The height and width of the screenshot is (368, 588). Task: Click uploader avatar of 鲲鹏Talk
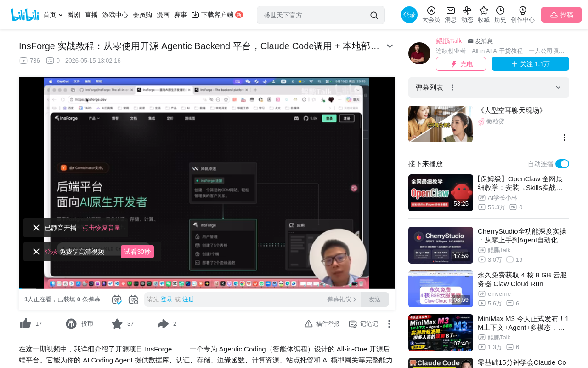click(x=419, y=53)
